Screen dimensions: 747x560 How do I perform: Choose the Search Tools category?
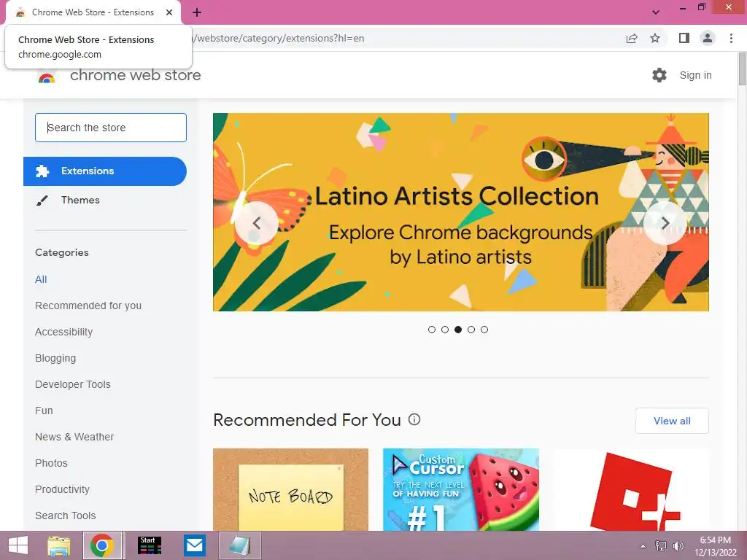pos(65,516)
